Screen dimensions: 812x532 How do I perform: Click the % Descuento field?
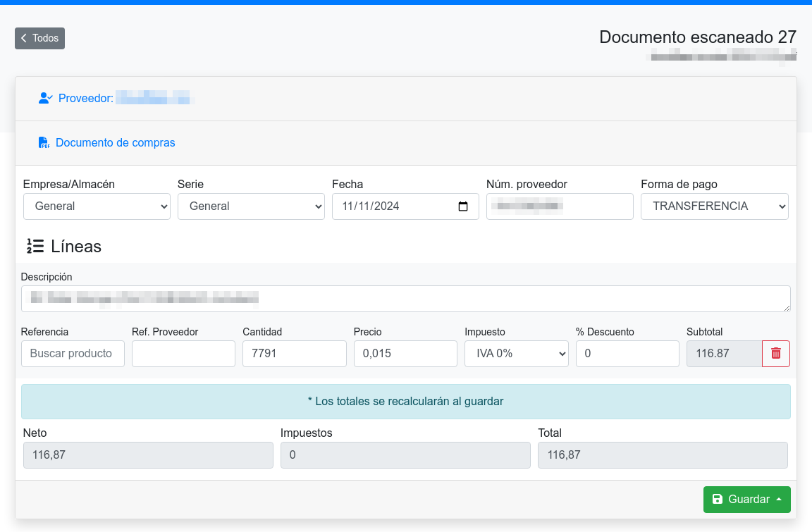click(x=627, y=354)
